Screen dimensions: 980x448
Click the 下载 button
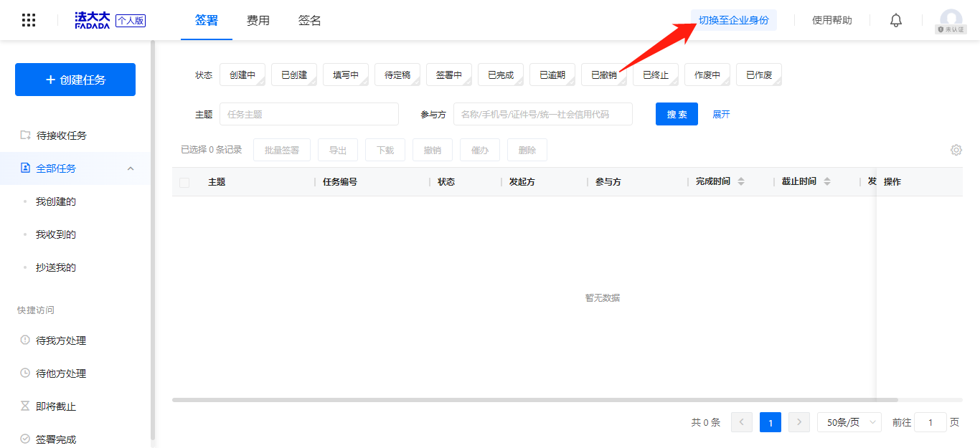385,150
